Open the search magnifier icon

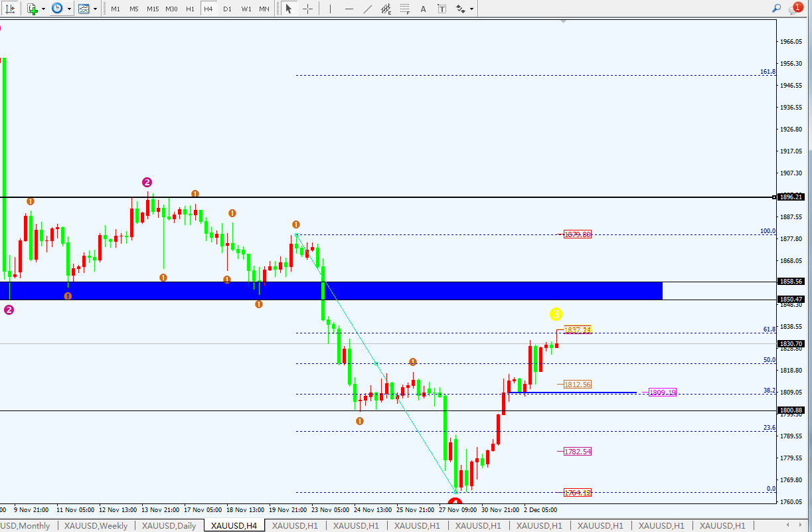pos(776,8)
